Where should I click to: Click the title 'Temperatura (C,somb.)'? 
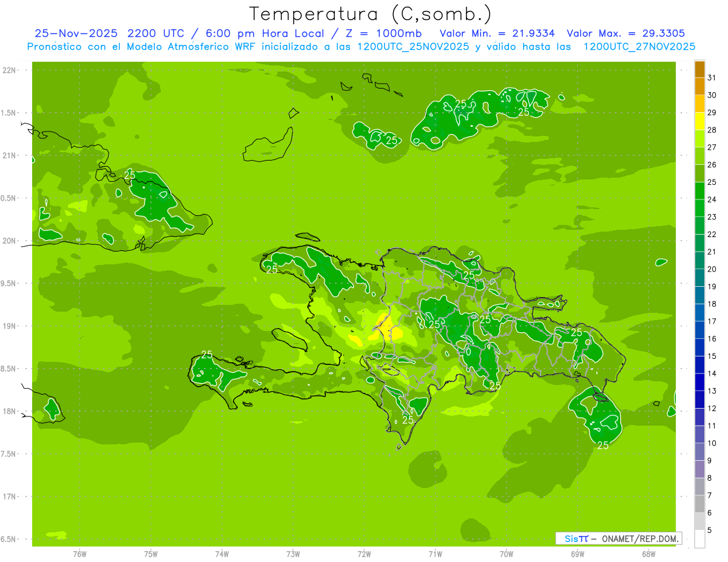[371, 14]
